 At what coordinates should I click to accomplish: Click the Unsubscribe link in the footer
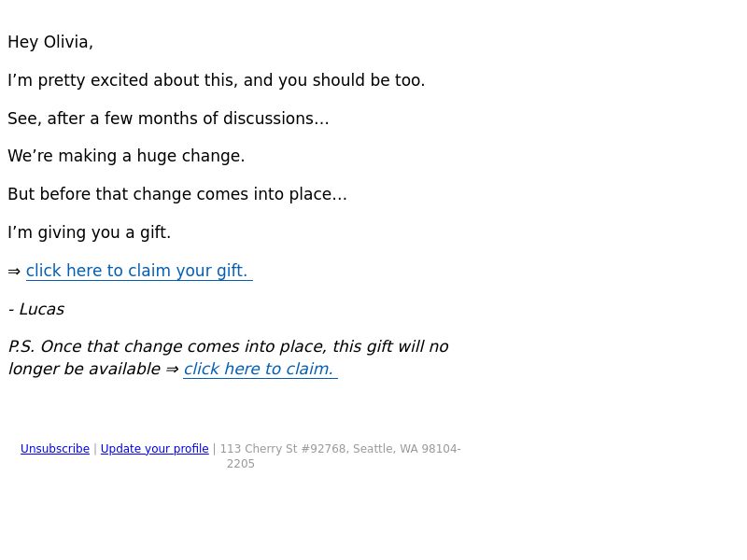(55, 449)
